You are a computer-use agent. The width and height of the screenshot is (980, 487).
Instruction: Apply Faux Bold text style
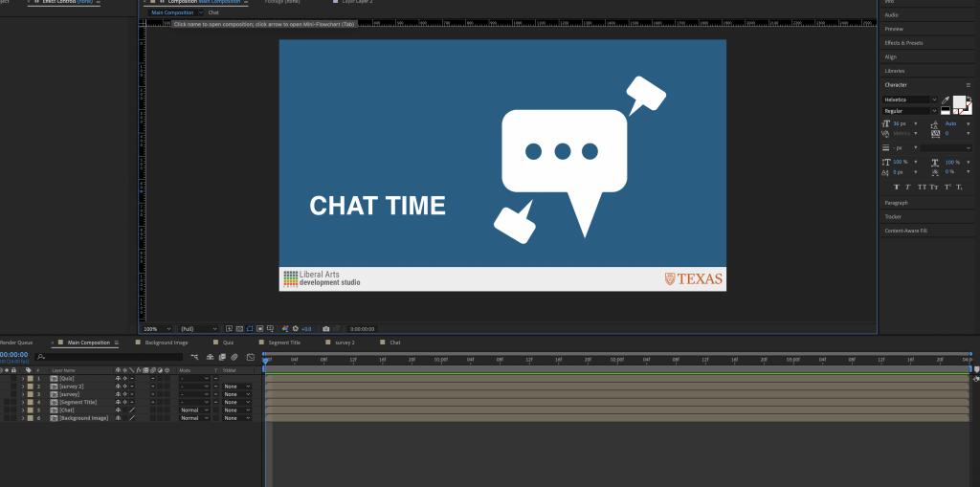[x=897, y=187]
